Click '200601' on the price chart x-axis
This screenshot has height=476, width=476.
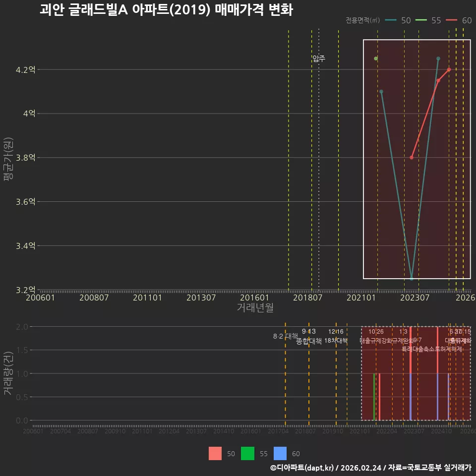click(x=40, y=297)
